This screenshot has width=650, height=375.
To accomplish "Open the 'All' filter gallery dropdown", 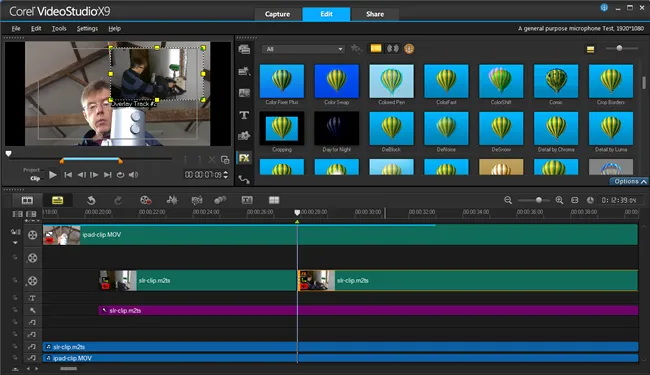I will pos(303,49).
